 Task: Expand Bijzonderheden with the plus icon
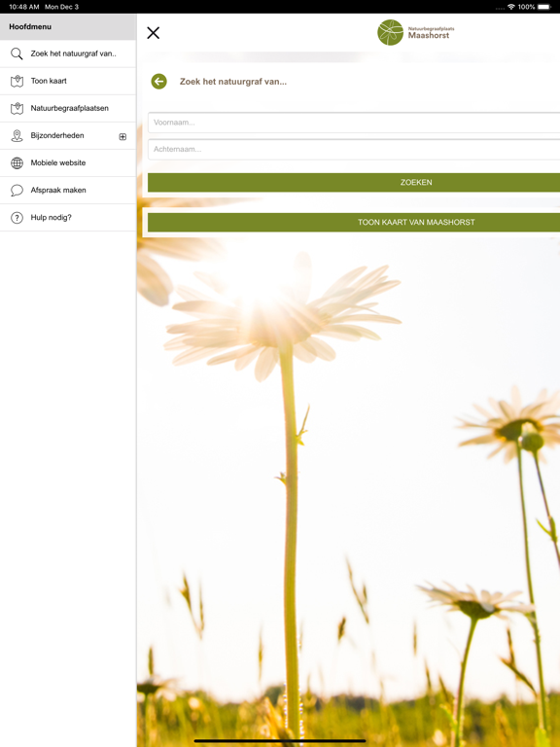click(x=122, y=137)
